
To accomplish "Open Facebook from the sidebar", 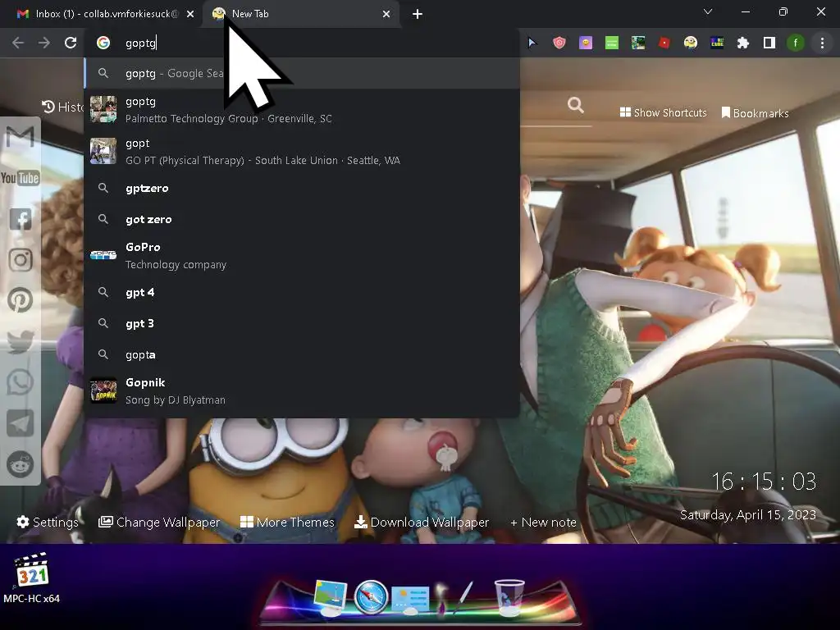I will click(x=21, y=219).
